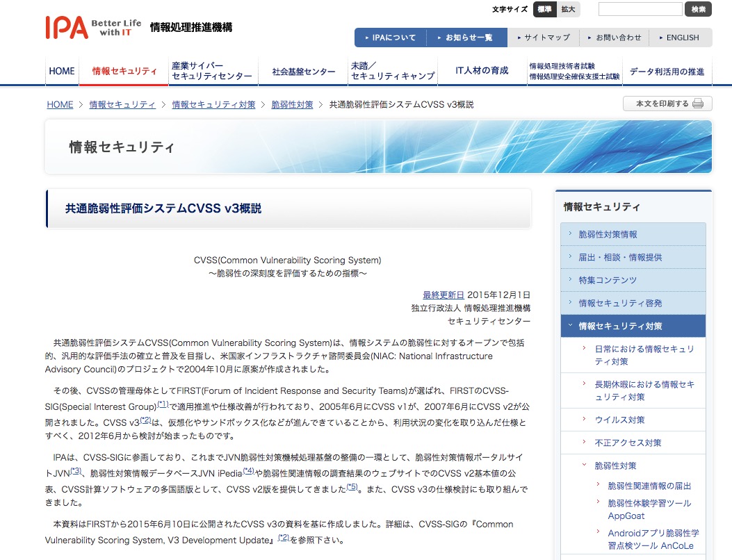
Task: Open IT人材の育成 navigation menu
Action: pyautogui.click(x=482, y=71)
